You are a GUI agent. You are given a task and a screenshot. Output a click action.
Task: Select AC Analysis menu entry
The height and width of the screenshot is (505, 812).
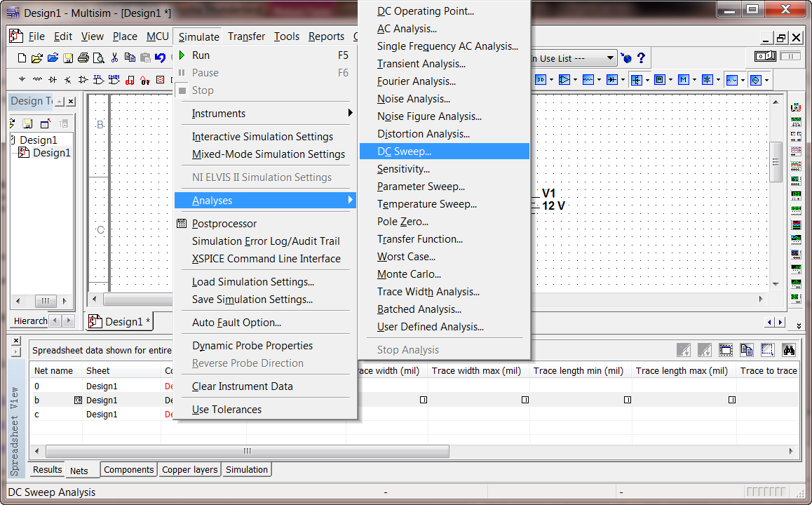click(x=407, y=29)
